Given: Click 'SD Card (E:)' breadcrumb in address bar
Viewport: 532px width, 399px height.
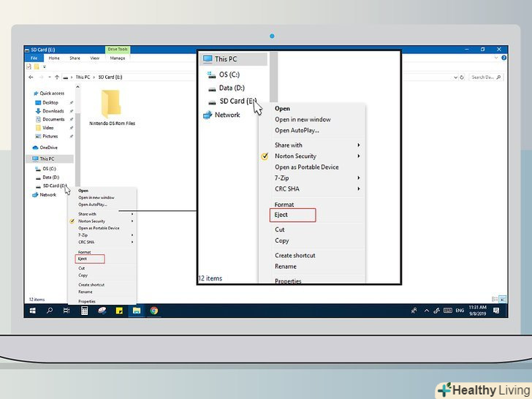Looking at the screenshot, I should point(110,77).
